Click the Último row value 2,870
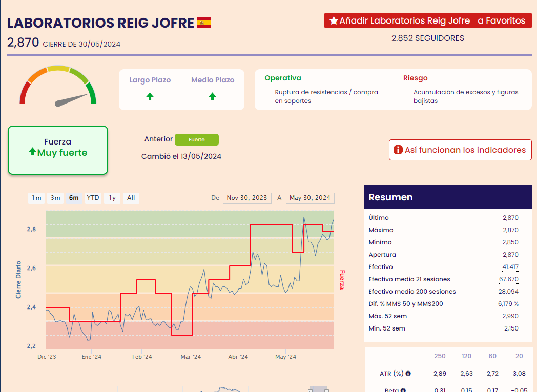This screenshot has width=537, height=392. 510,217
